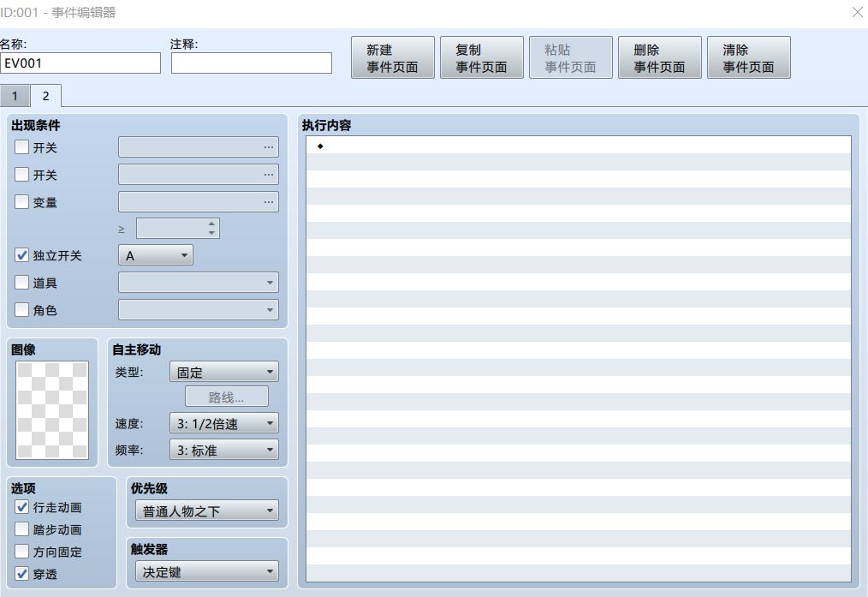Viewport: 868px width, 597px height.
Task: Tick the 变量 condition checkbox
Action: [x=21, y=201]
